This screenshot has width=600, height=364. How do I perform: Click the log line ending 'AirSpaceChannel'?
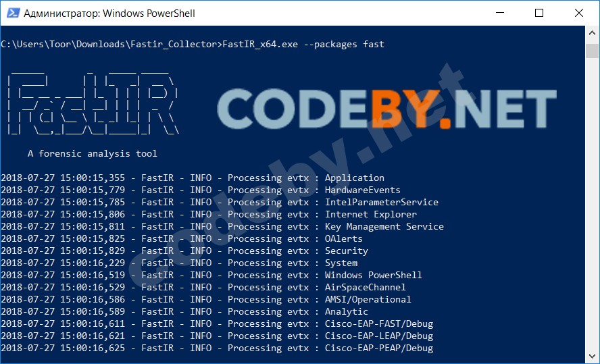(203, 287)
